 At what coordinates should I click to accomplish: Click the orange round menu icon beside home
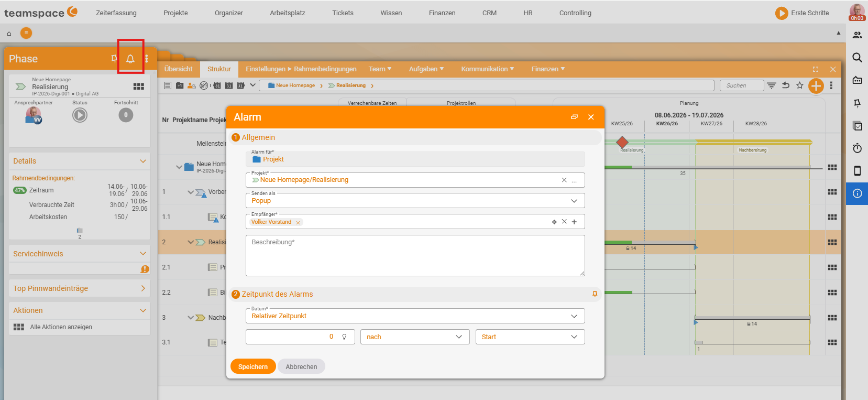(26, 33)
